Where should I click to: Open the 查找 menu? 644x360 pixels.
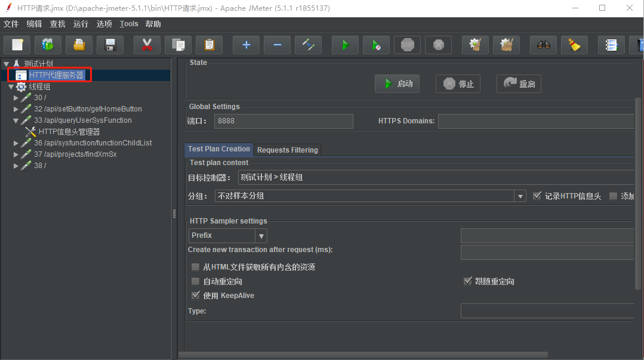click(x=57, y=24)
